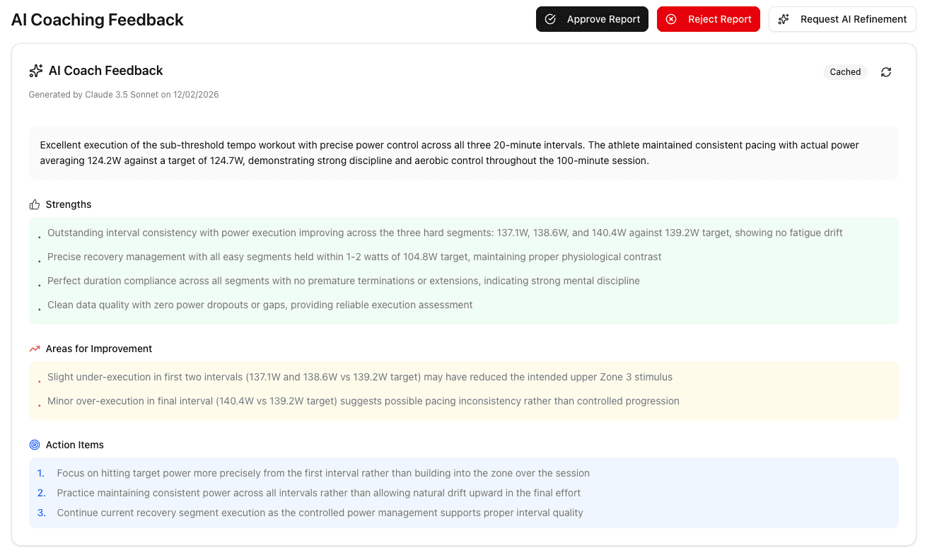Image resolution: width=925 pixels, height=560 pixels.
Task: Click the target icon next to Action Items
Action: tap(33, 445)
